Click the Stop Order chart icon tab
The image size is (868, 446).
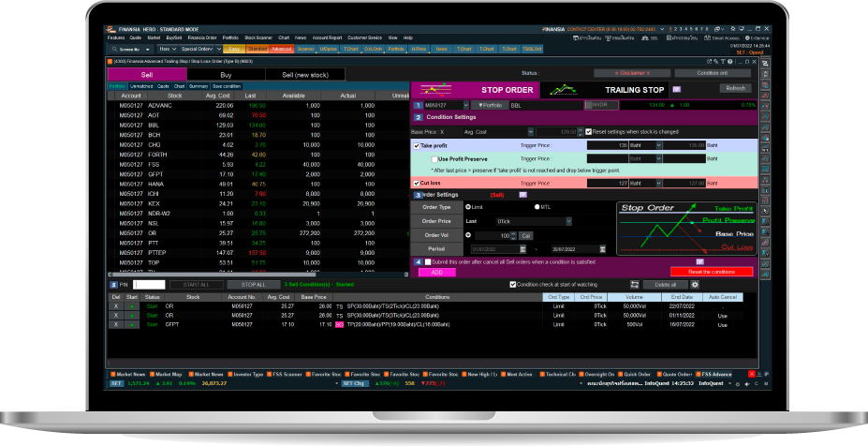coord(435,89)
